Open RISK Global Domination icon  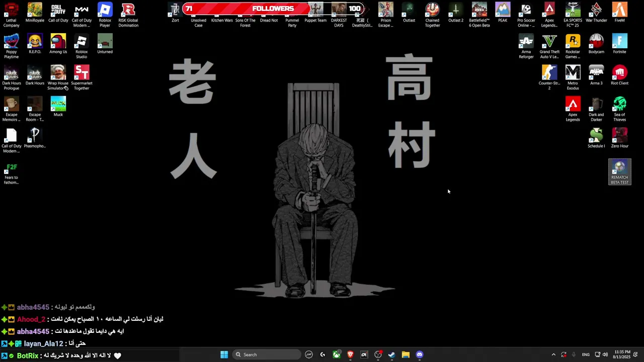pyautogui.click(x=128, y=15)
